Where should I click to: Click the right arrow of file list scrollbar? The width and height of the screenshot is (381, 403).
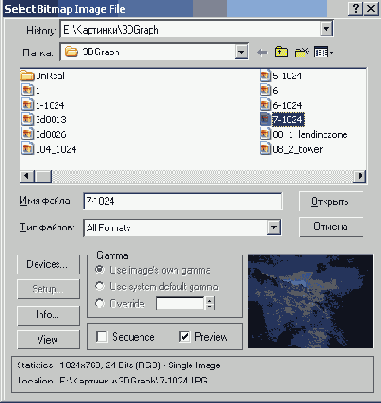pyautogui.click(x=360, y=176)
